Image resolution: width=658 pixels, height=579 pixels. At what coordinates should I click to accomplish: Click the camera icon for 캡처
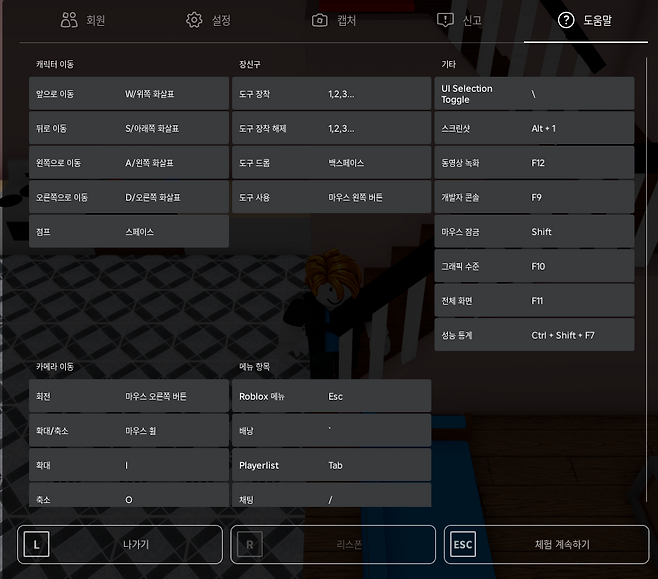pos(320,20)
